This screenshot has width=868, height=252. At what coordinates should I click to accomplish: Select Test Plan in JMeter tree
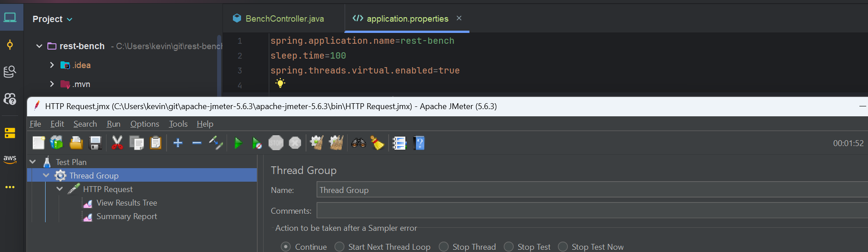pyautogui.click(x=71, y=162)
